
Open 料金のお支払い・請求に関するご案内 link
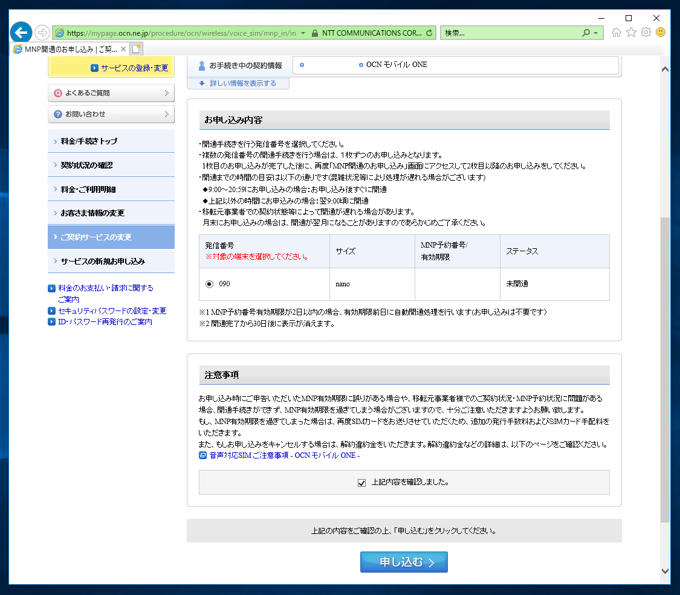pos(105,294)
